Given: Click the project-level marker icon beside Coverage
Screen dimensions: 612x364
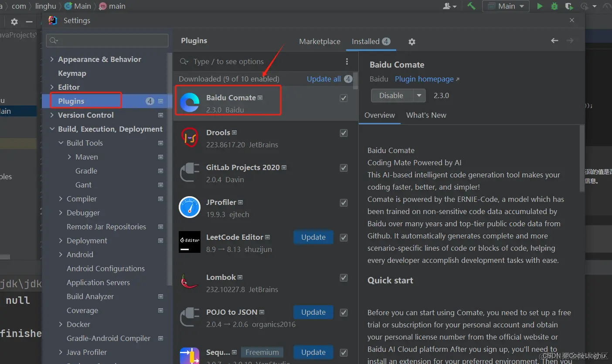Looking at the screenshot, I should point(160,310).
